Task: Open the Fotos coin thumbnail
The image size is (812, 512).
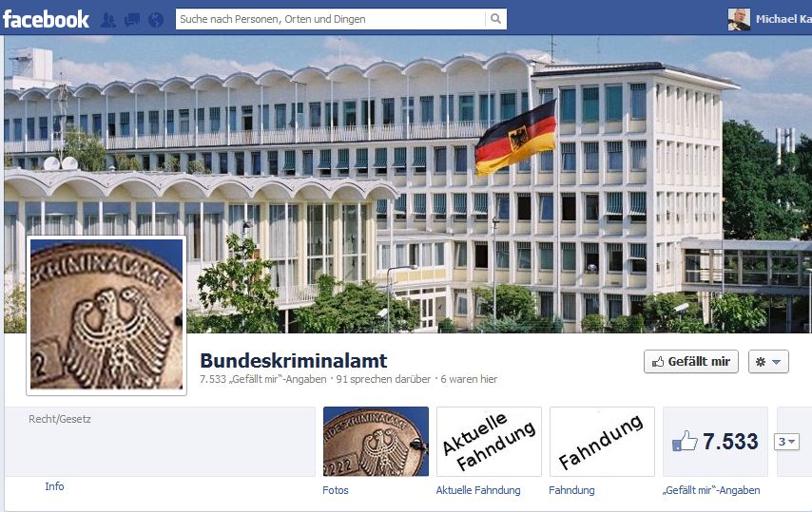Action: click(376, 441)
